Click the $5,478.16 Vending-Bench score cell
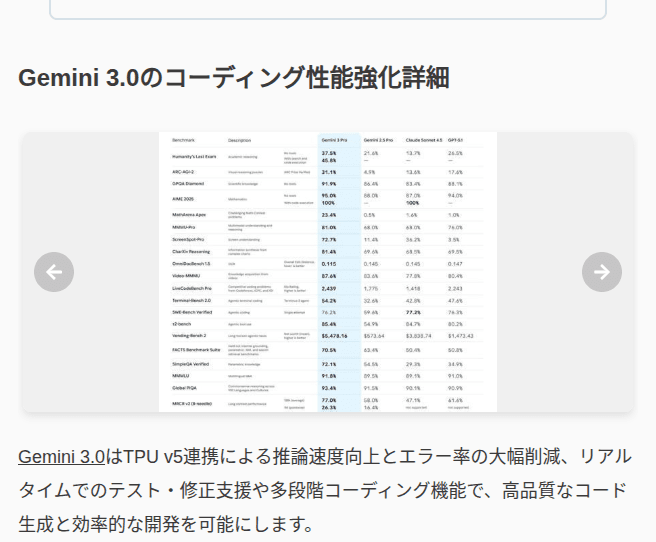This screenshot has height=542, width=656. point(334,336)
